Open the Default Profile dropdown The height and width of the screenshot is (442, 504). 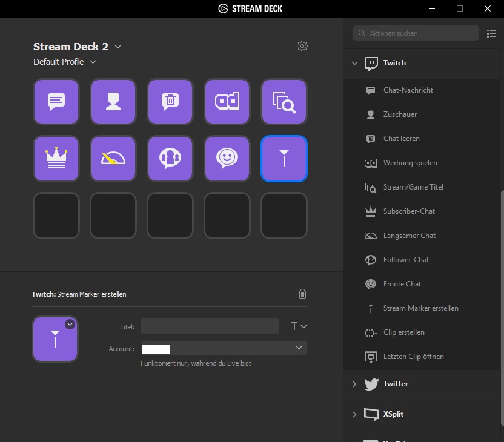pyautogui.click(x=93, y=62)
